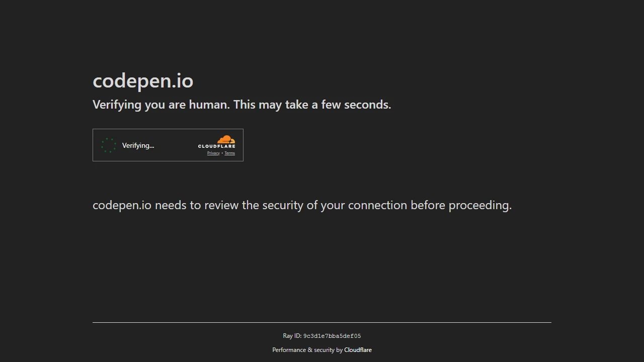
Task: Click the cloud logo above the Privacy link
Action: pos(225,139)
